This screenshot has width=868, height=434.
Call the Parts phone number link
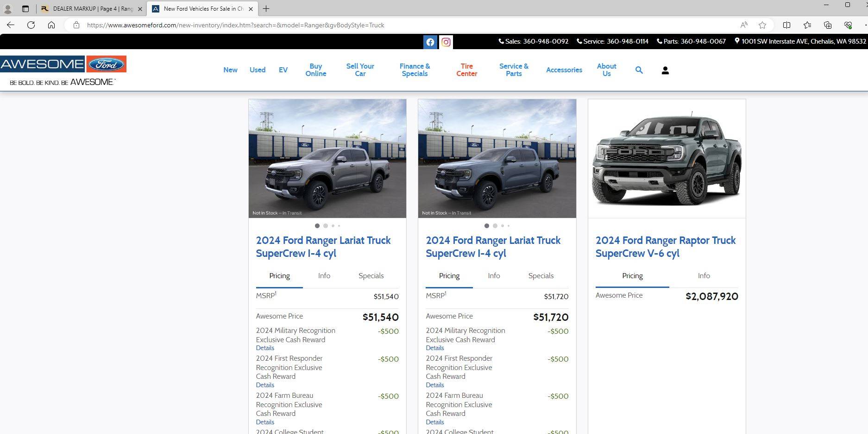point(691,41)
